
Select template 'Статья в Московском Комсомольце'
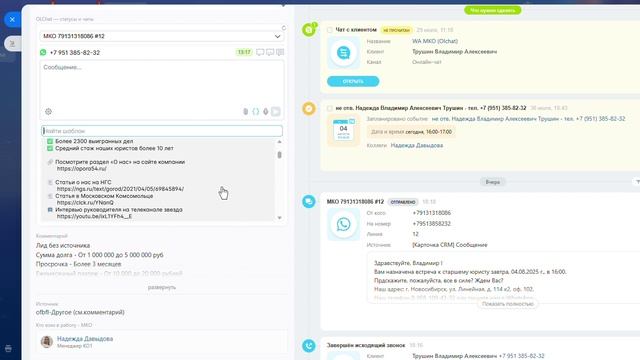tap(104, 196)
